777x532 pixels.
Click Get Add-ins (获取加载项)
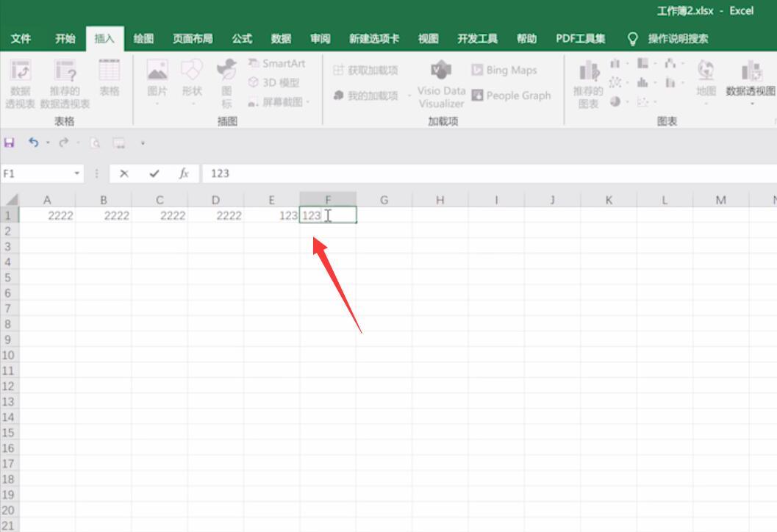365,71
